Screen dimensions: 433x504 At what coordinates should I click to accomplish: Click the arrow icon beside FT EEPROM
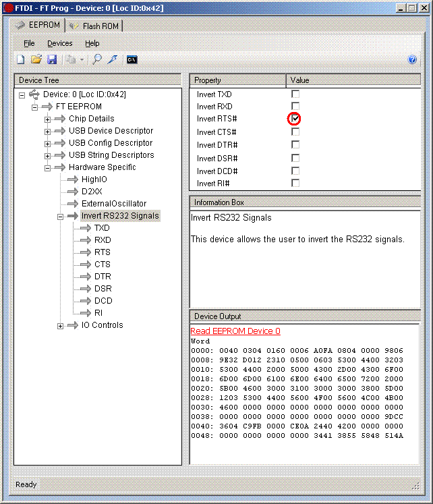pos(47,107)
